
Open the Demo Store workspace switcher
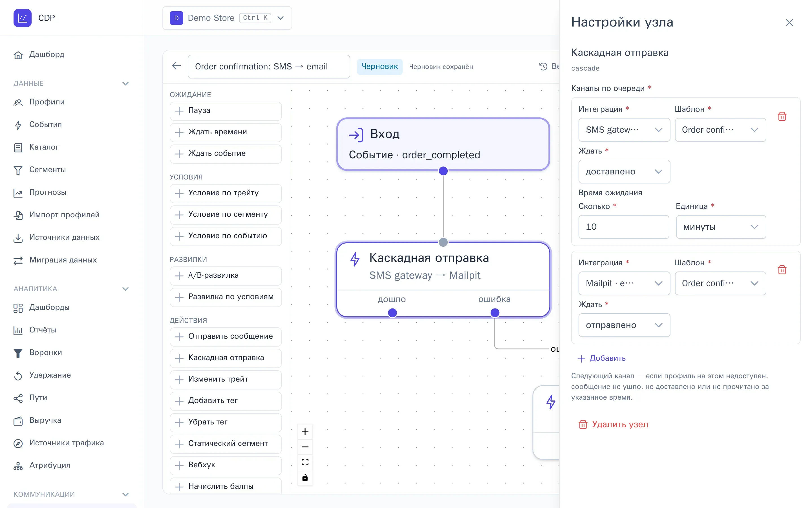[227, 18]
